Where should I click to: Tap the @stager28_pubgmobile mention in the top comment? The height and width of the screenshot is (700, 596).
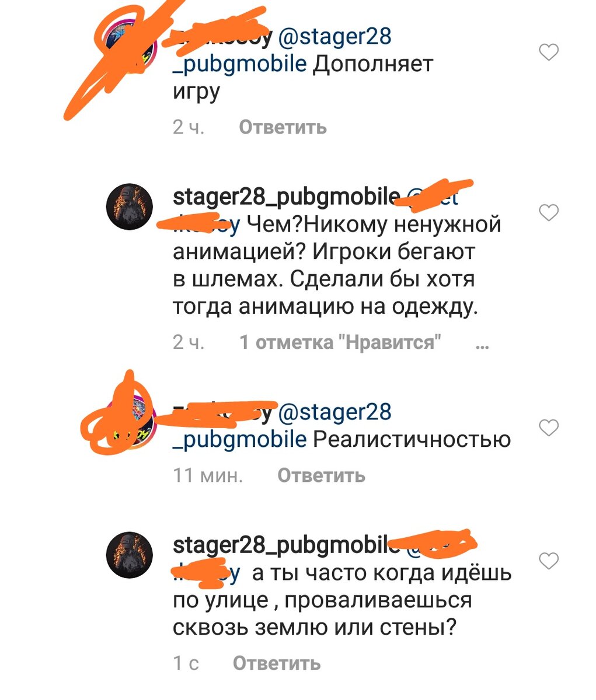[283, 50]
